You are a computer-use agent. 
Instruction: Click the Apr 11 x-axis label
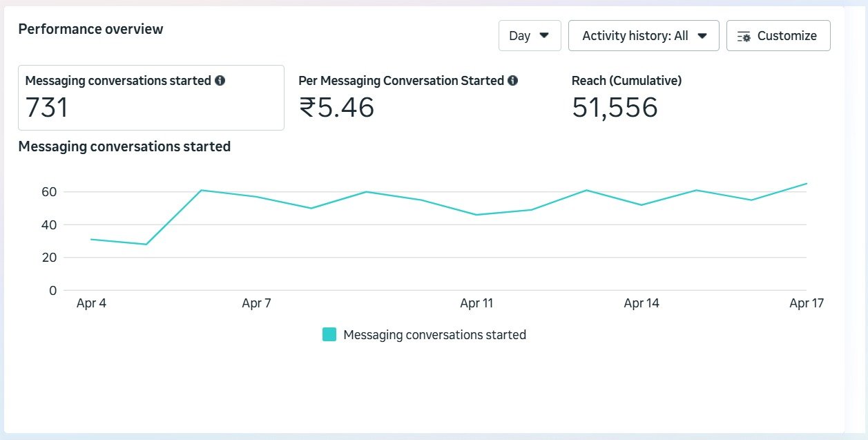(476, 303)
